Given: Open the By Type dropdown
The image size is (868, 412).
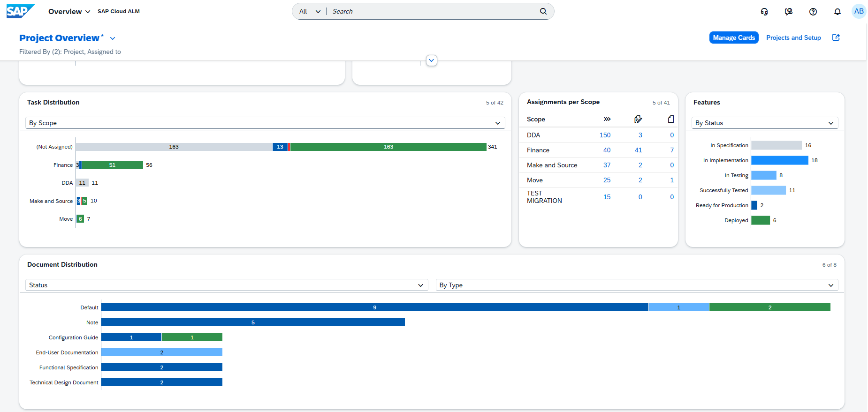Looking at the screenshot, I should coord(637,285).
